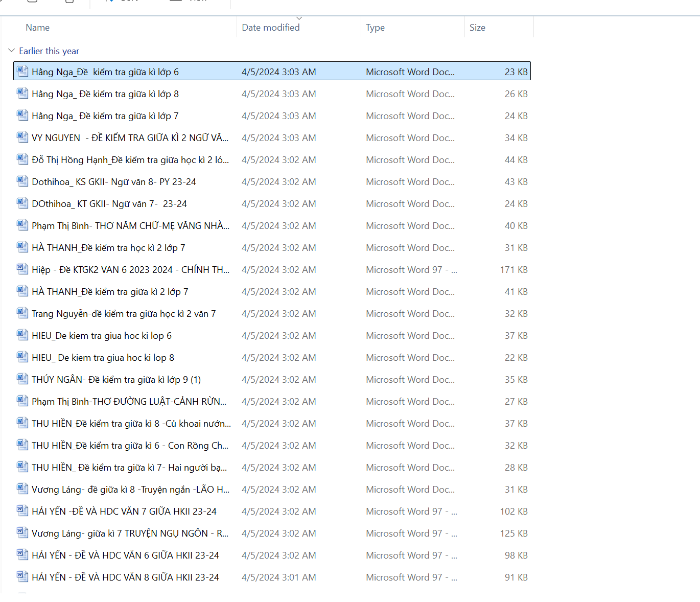Click the 125 KB size cell

click(514, 534)
